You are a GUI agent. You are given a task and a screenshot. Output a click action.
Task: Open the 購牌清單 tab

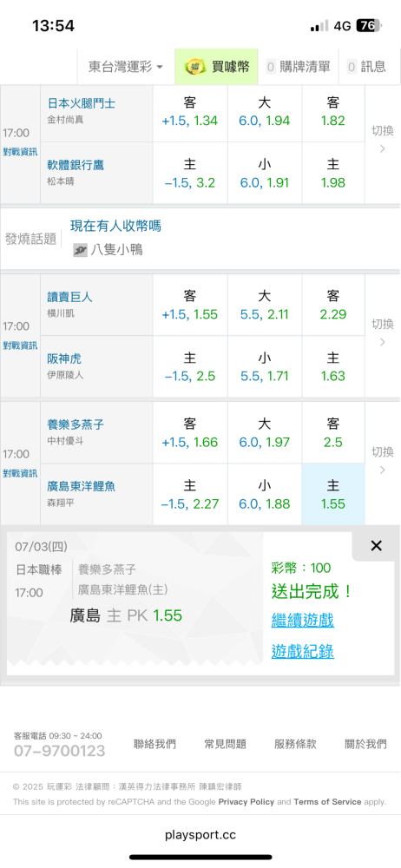tap(299, 67)
